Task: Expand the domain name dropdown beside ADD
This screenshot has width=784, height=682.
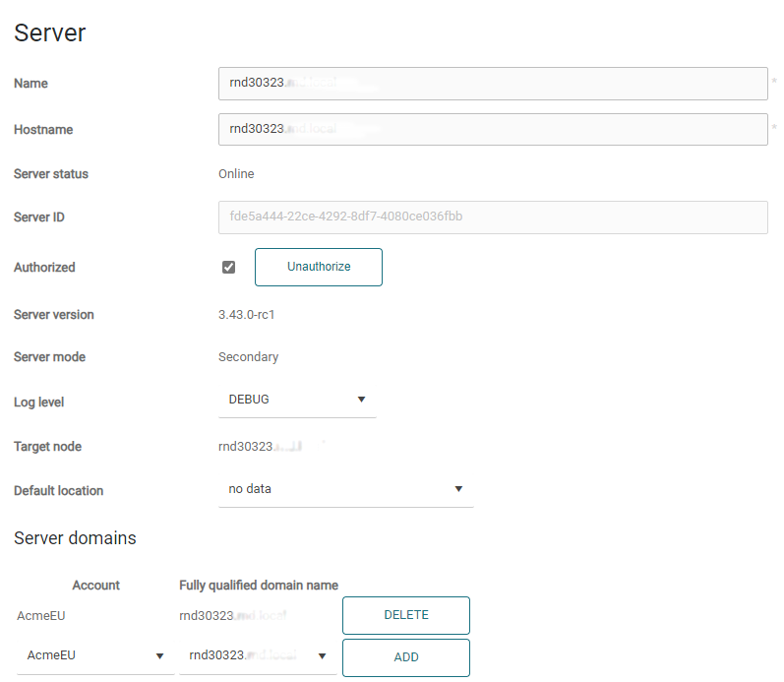Action: click(x=258, y=656)
